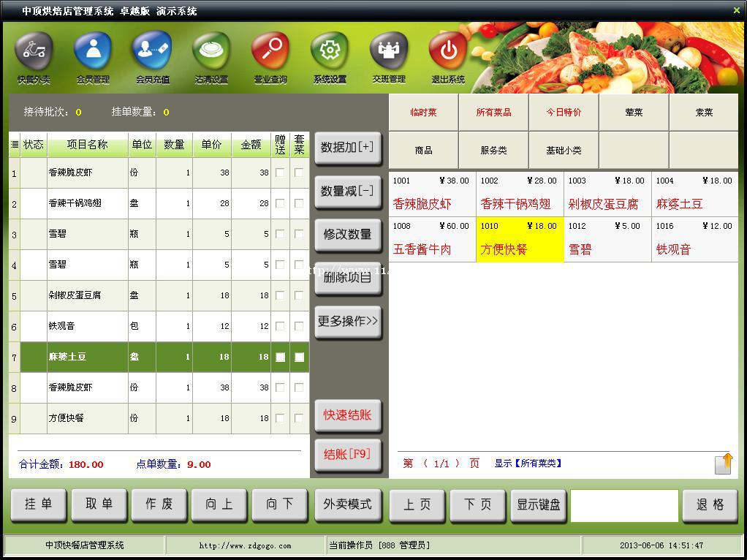Select the 素菜 category tab
The image size is (747, 560).
coord(704,113)
